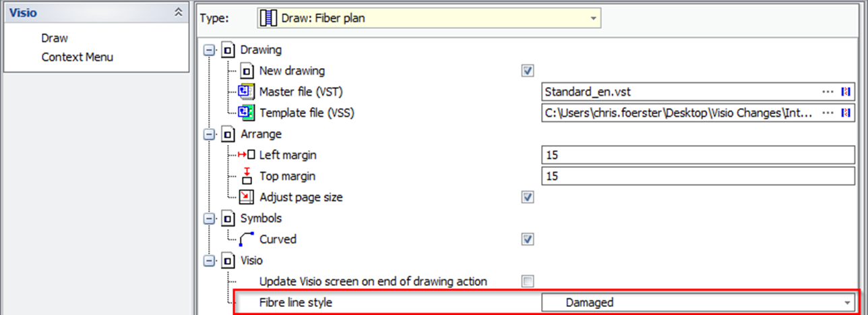Click the Template file (VSS) icon
The image size is (868, 315).
pyautogui.click(x=247, y=113)
